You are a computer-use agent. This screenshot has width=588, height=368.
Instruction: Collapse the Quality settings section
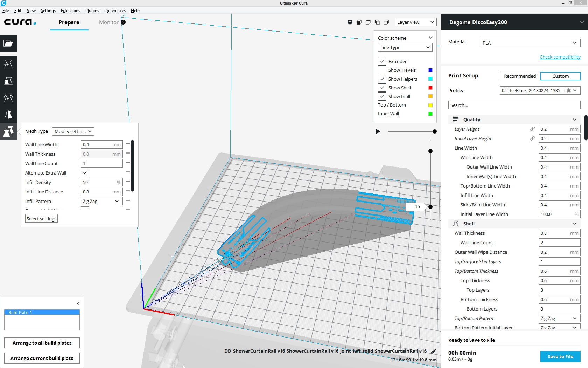514,120
